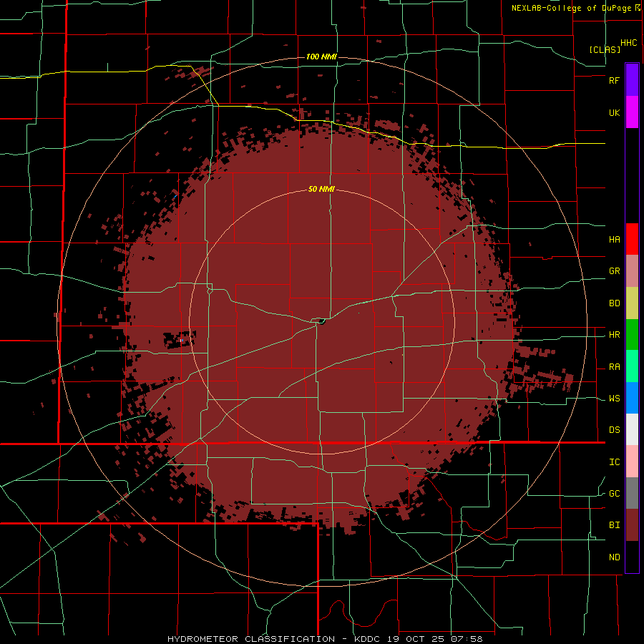Click the GR legend label

[614, 271]
